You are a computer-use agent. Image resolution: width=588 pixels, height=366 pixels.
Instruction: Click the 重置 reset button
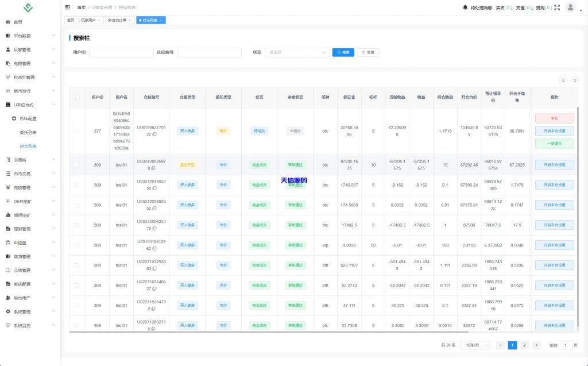(368, 52)
